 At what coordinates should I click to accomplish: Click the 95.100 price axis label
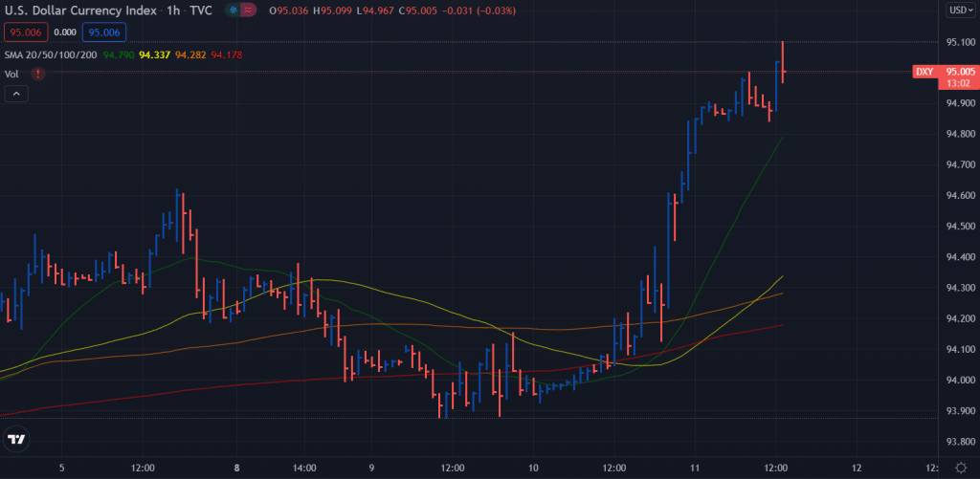961,42
